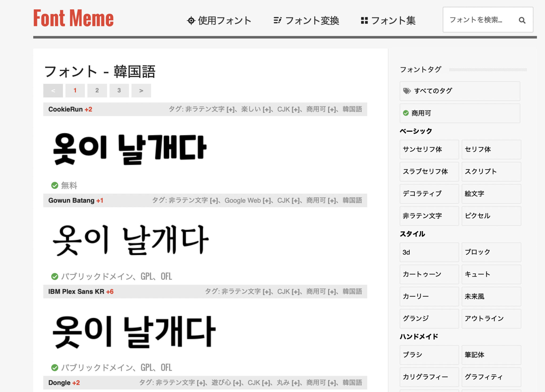Expand Google Web [+] tag filter
Viewport: 545px width, 392px height.
pyautogui.click(x=267, y=201)
